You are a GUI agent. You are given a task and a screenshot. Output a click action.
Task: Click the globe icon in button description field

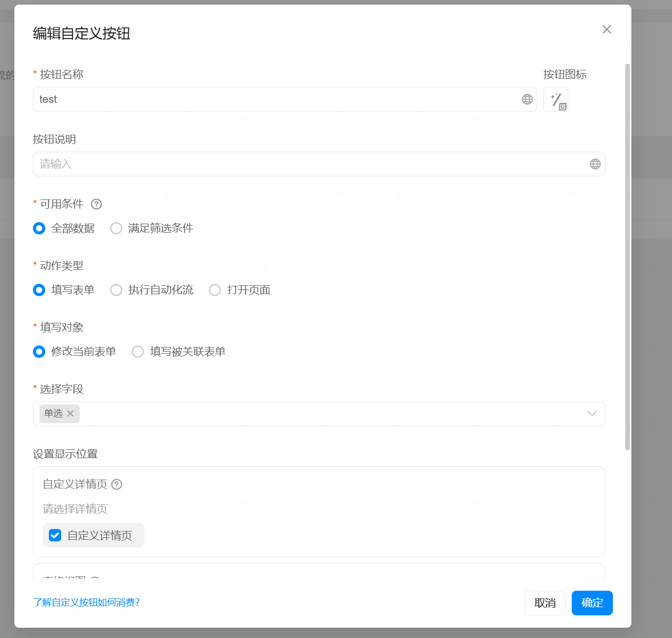click(595, 164)
